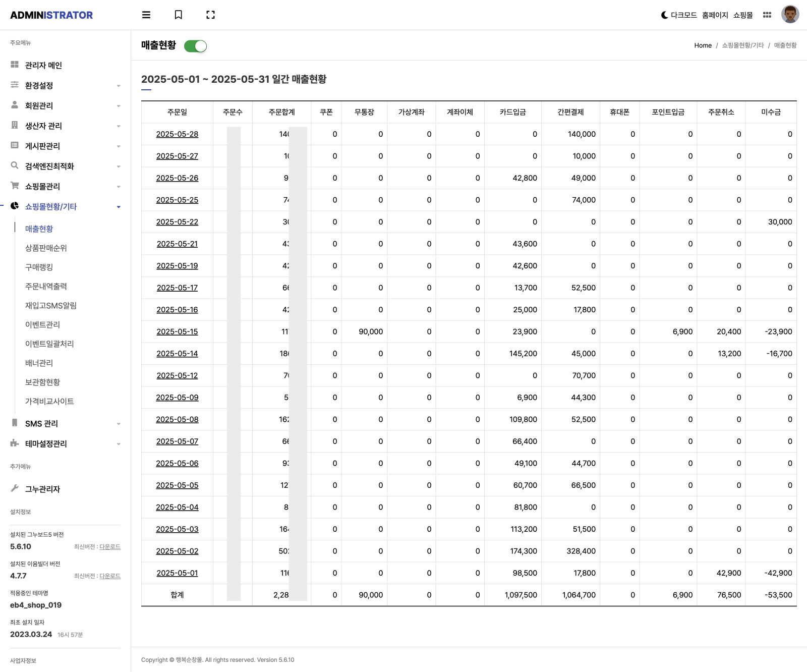Click the dark mode moon icon
Screen dimensions: 807x672
click(x=664, y=15)
